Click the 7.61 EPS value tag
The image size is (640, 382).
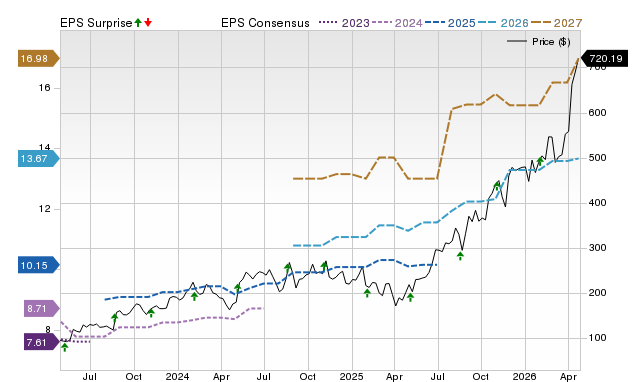tap(41, 342)
